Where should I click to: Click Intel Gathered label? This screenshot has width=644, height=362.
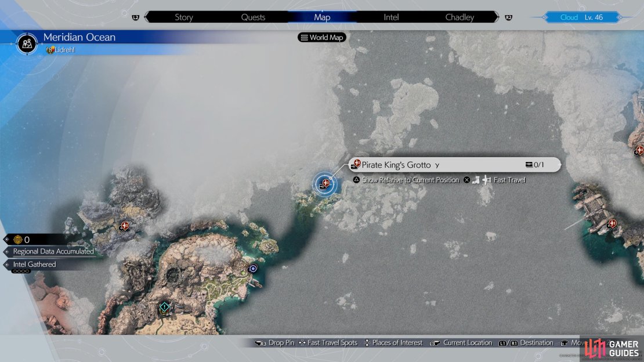pyautogui.click(x=34, y=264)
